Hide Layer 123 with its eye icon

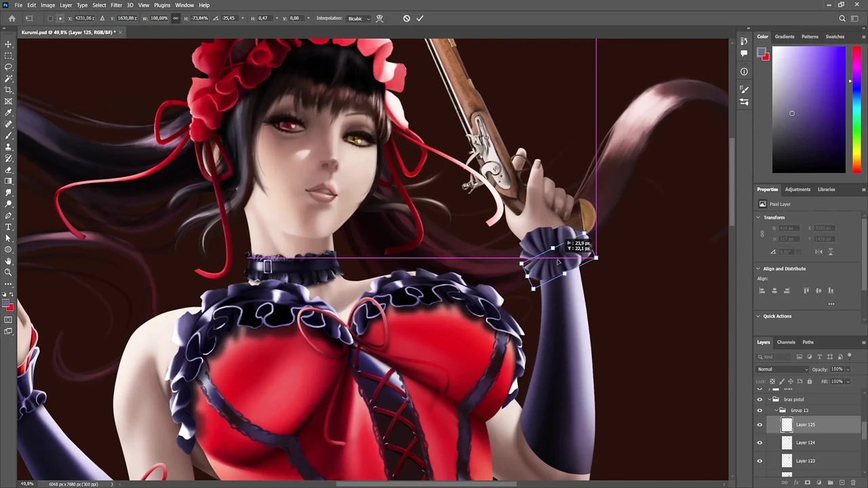(x=759, y=461)
